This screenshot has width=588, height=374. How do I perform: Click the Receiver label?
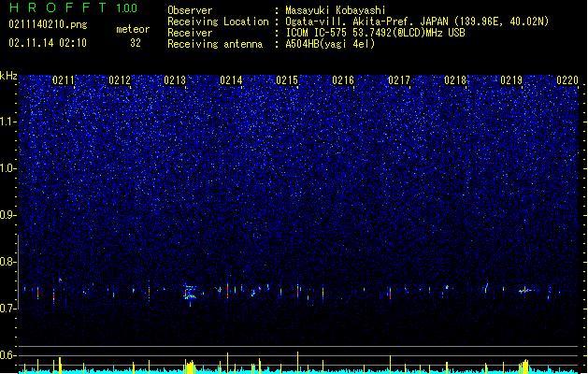[x=190, y=33]
